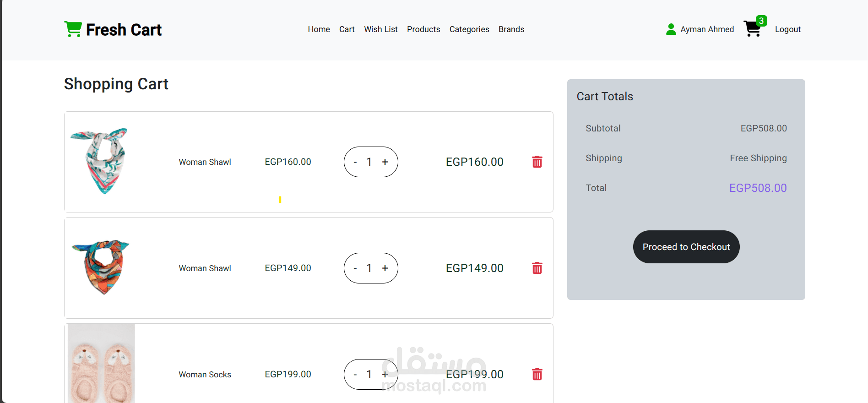This screenshot has height=403, width=868.
Task: Open the Wish List page
Action: coord(381,29)
